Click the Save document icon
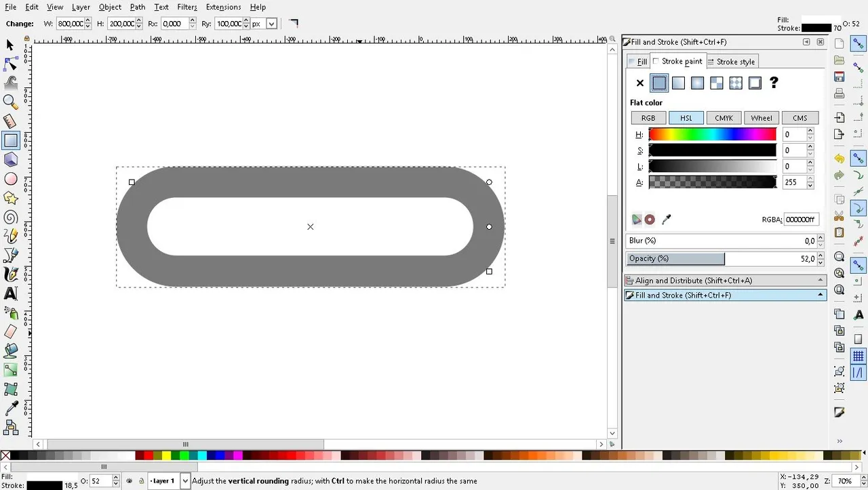The image size is (868, 490). point(839,77)
